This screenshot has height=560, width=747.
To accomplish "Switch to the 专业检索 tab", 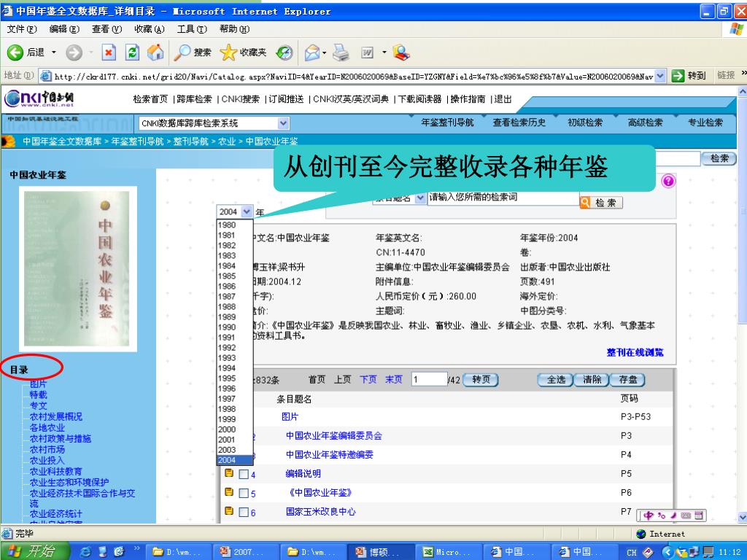I will [705, 122].
